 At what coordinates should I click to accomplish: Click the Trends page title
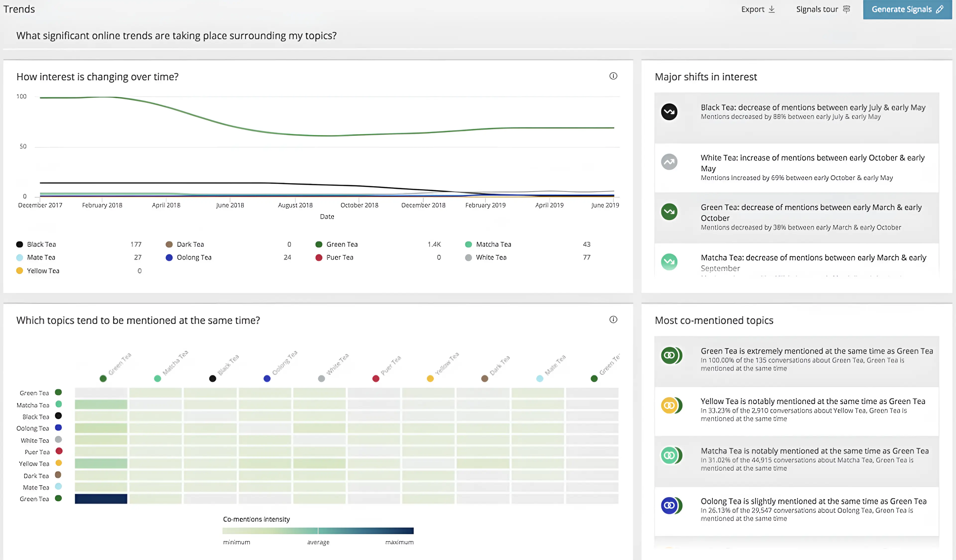[19, 9]
